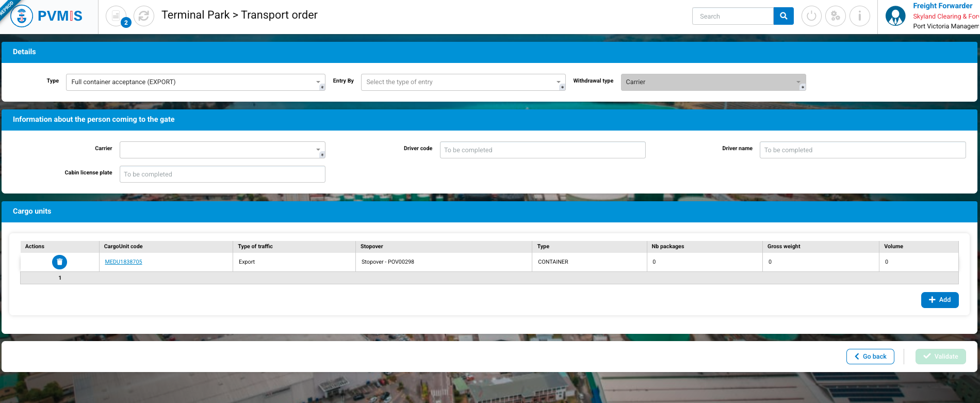Click the circular refresh icon

[x=144, y=16]
